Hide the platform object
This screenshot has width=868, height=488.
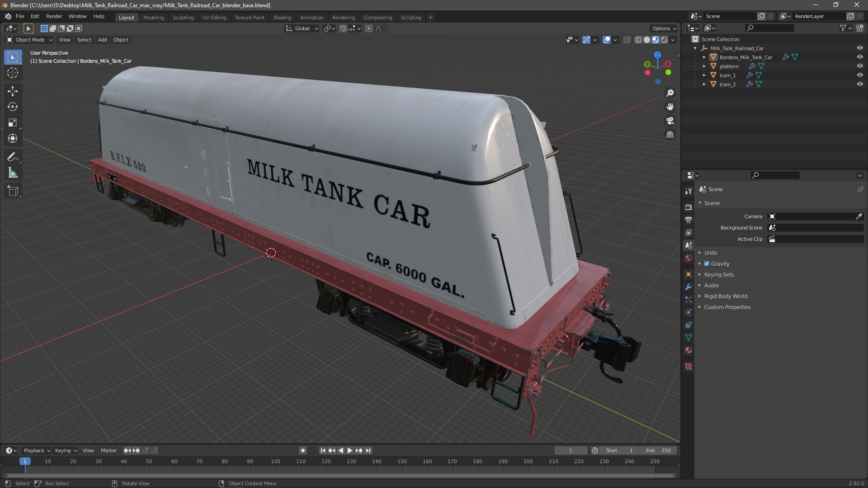point(860,66)
